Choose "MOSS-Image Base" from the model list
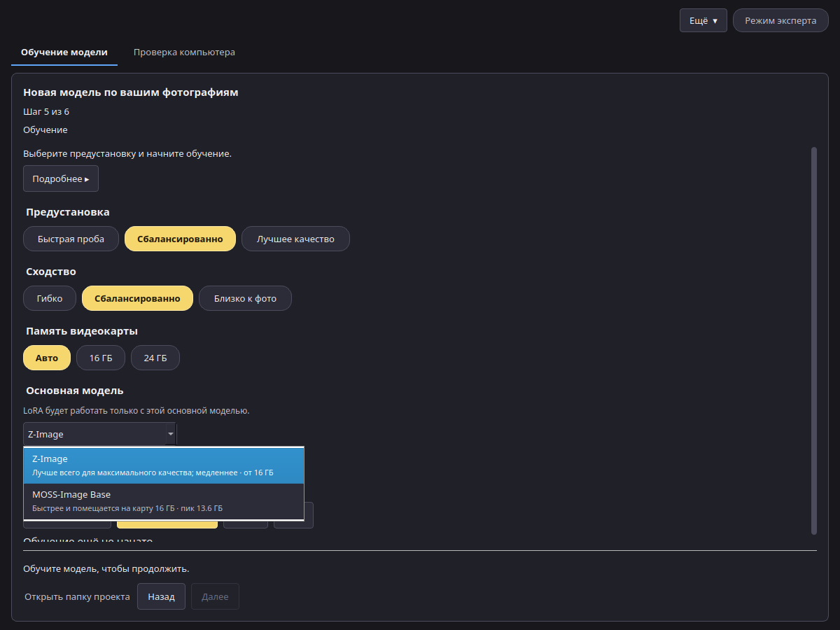This screenshot has height=630, width=840. pos(164,501)
